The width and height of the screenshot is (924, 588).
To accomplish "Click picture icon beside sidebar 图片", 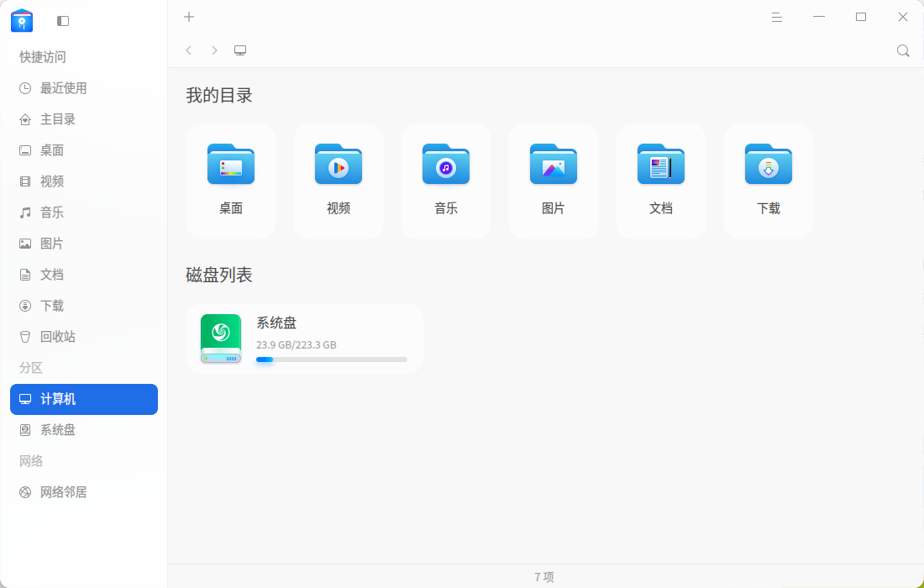I will pos(25,244).
